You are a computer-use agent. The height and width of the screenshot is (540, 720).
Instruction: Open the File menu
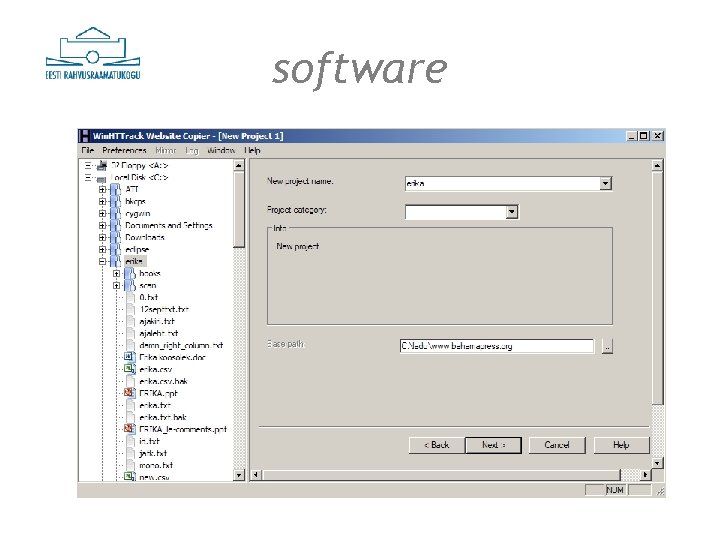tap(88, 151)
